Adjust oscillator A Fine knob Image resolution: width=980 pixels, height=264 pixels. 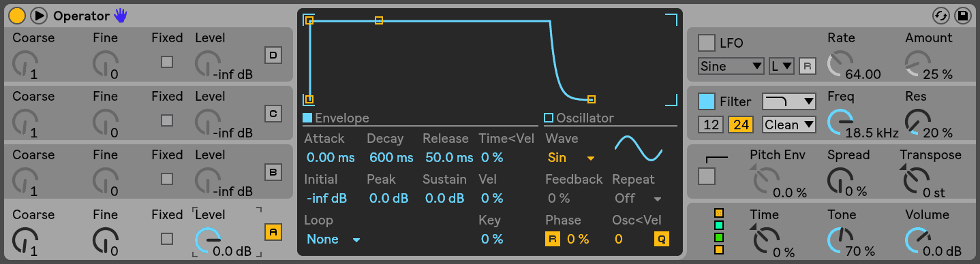(106, 240)
